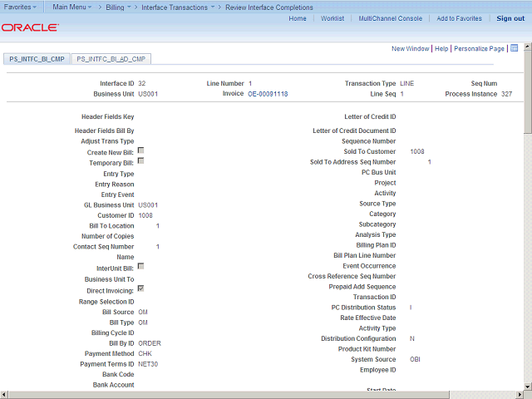Expand the Billing breadcrumb dropdown arrow
Viewport: 532px width, 399px height.
click(x=129, y=7)
